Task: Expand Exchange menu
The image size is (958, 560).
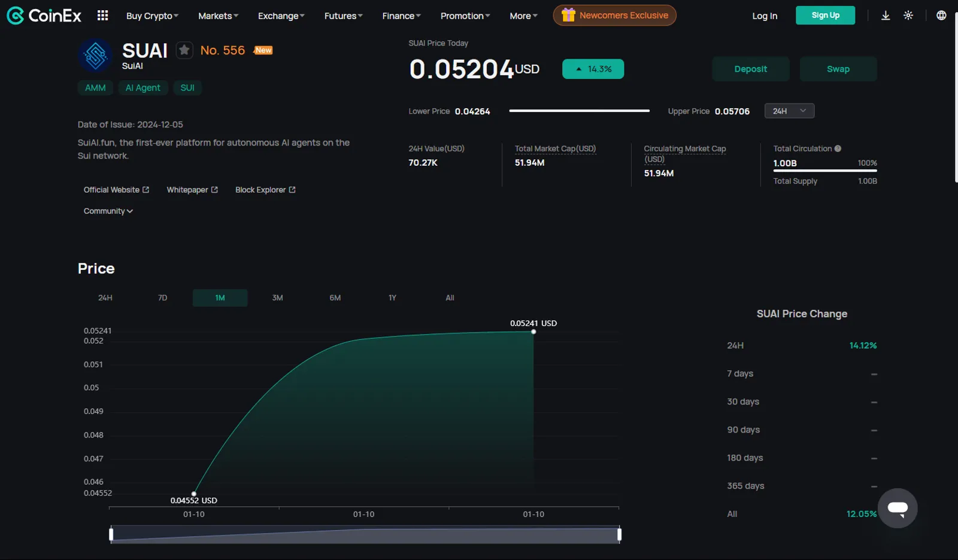Action: [x=281, y=16]
